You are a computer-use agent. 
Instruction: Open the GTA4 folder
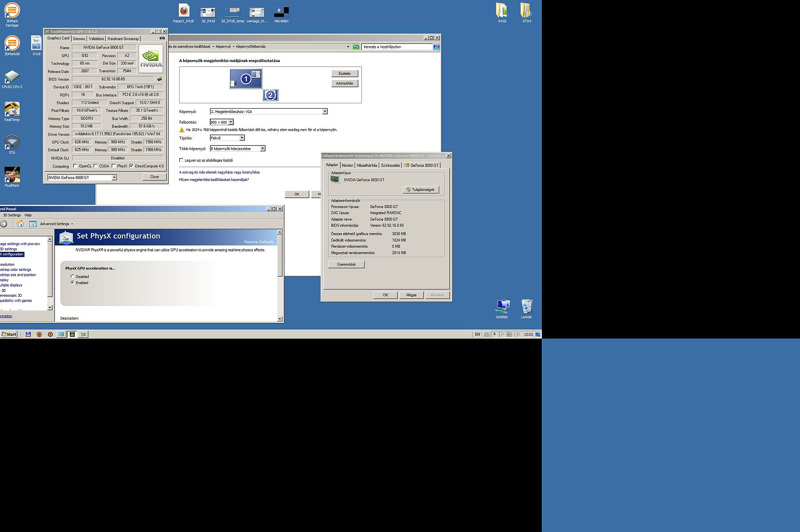pos(526,13)
